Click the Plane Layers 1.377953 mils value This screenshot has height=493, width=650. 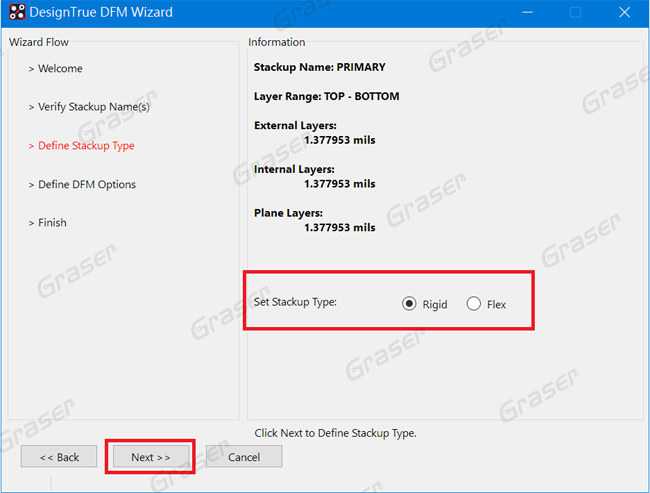(340, 228)
